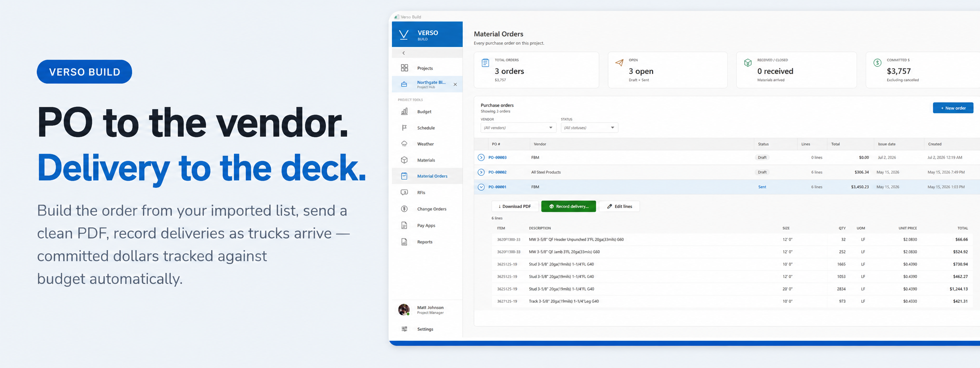The height and width of the screenshot is (368, 980).
Task: Sort by the PO # column header
Action: tap(496, 144)
